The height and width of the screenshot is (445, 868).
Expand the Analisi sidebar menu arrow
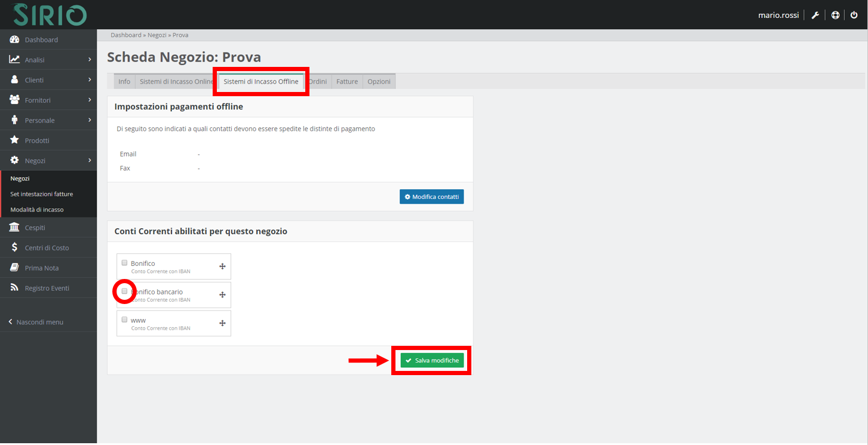(89, 60)
